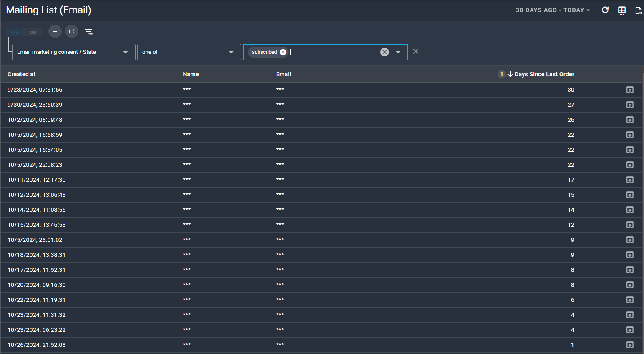Open the table column settings icon
Image resolution: width=644 pixels, height=354 pixels.
click(622, 10)
